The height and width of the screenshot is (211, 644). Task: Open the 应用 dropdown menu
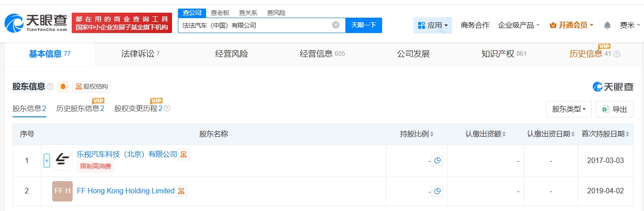point(433,25)
